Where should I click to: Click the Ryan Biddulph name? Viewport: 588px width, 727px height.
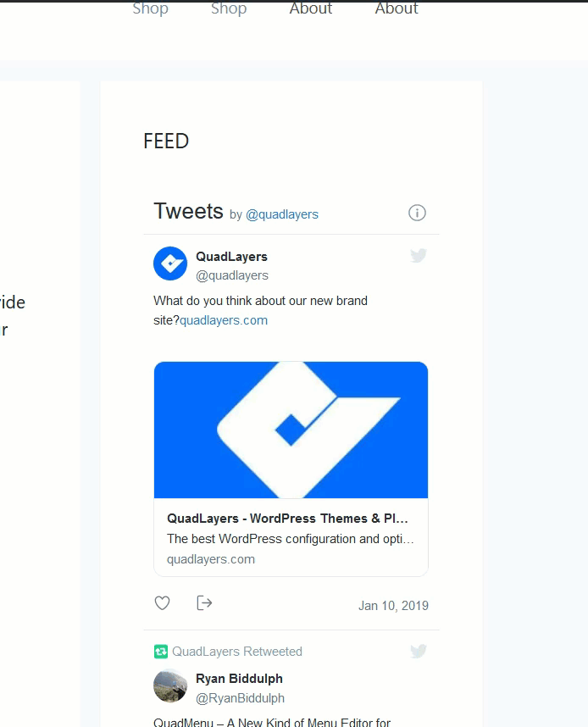239,679
